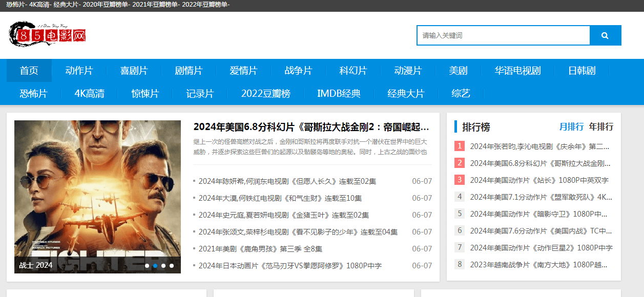Select the second carousel dot indicator
The image size is (644, 297).
[155, 266]
